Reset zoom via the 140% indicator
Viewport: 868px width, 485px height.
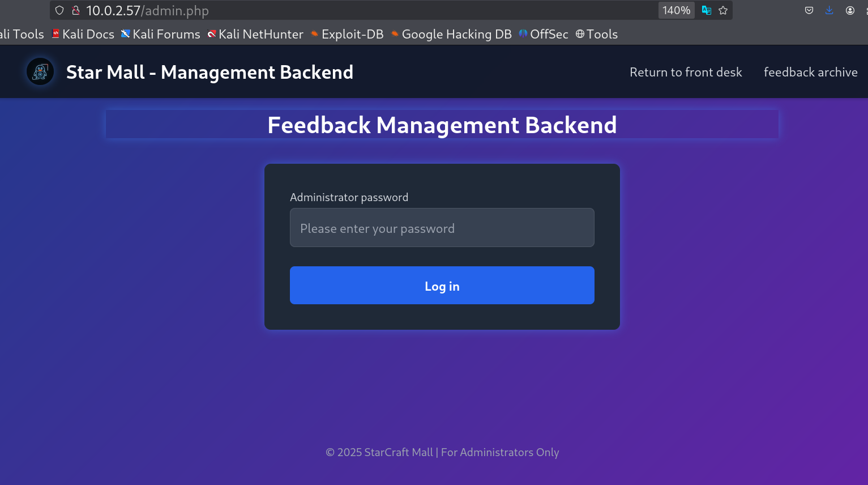[x=676, y=10]
